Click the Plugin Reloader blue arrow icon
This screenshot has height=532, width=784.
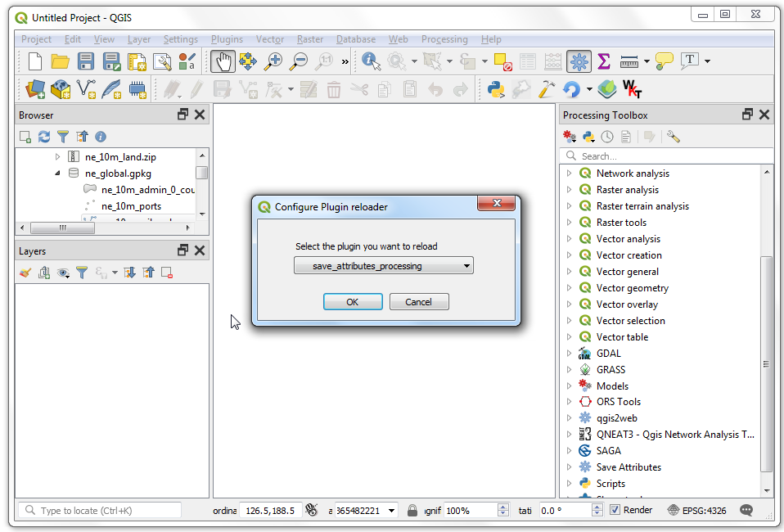(x=571, y=89)
